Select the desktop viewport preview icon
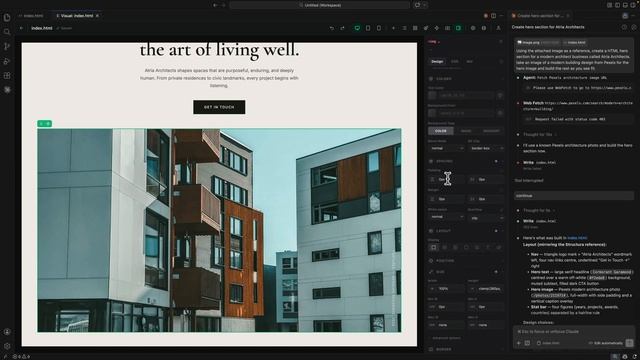Screen dimensions: 640x360 coord(357,28)
